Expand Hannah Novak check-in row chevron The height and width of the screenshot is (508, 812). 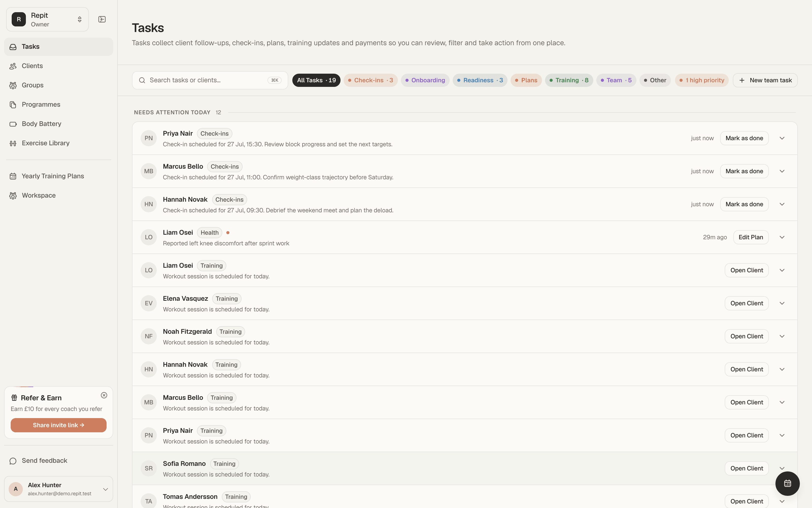[782, 204]
